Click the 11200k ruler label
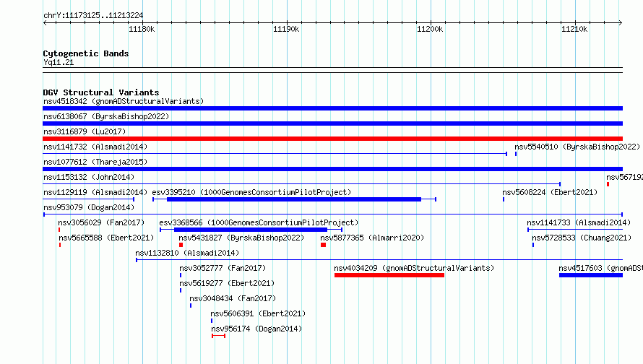The width and height of the screenshot is (643, 364). [430, 29]
